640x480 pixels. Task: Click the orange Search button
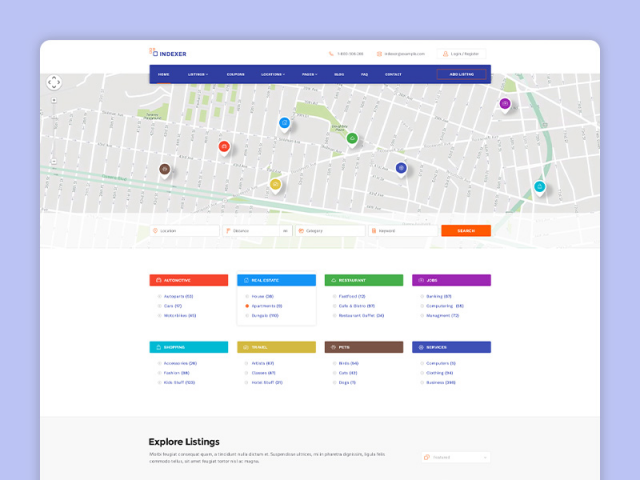pos(466,231)
